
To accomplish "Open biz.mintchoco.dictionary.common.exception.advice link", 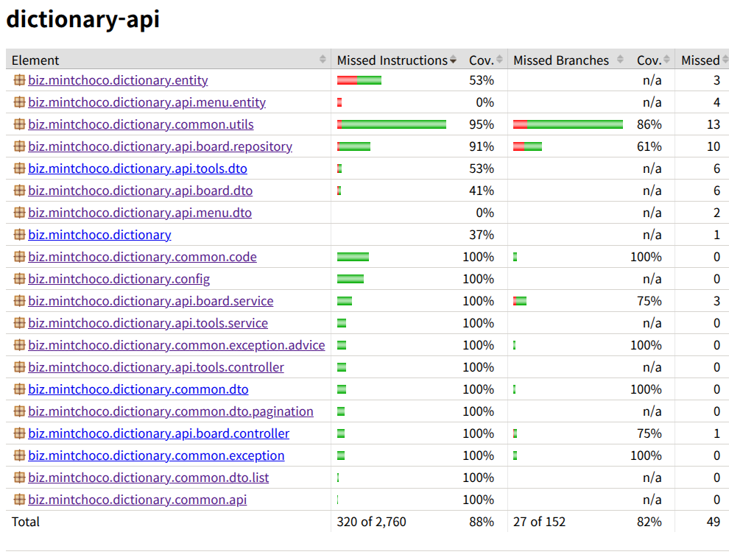I will tap(176, 345).
